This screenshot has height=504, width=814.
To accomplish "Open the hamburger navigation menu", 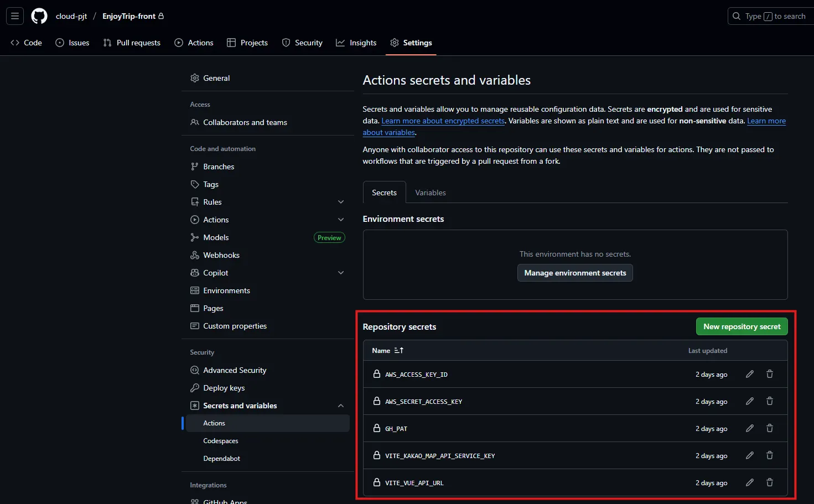I will tap(15, 16).
